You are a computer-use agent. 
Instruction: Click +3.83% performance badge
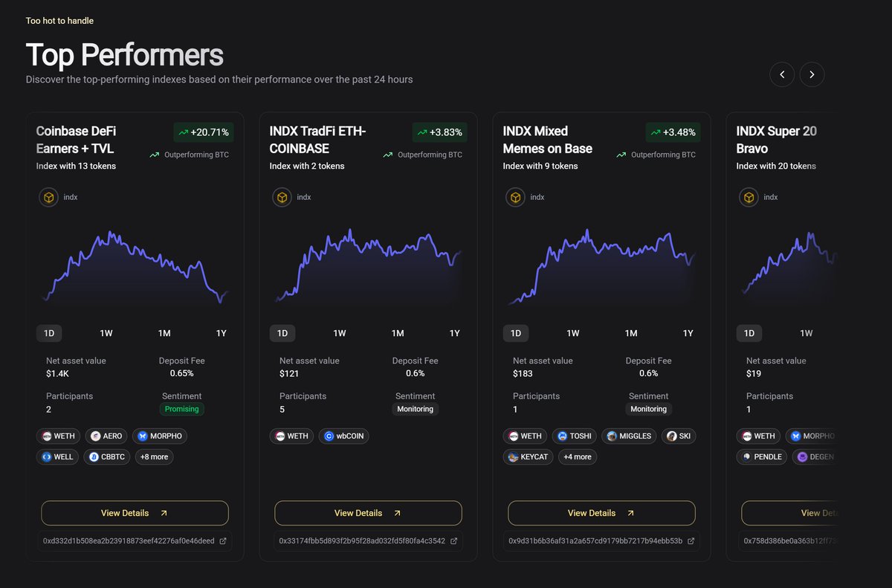tap(440, 132)
